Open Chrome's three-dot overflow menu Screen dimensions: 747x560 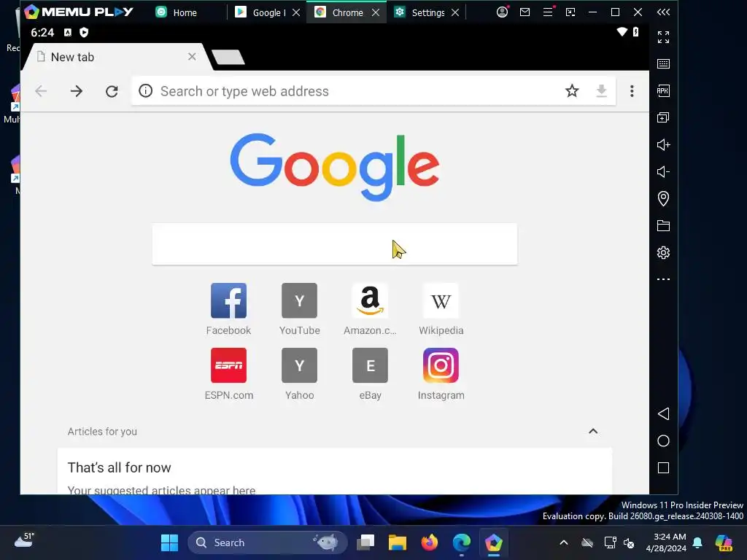(632, 91)
